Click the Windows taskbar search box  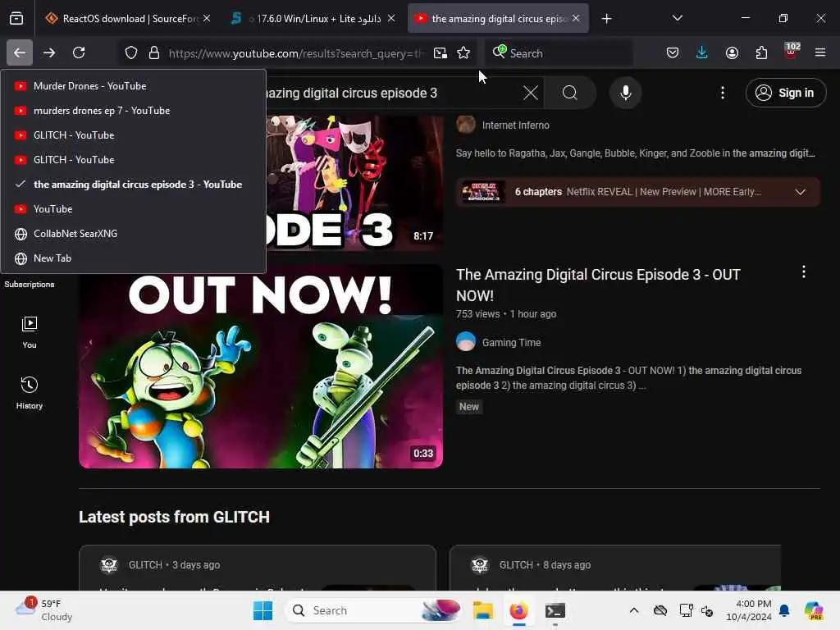(374, 610)
